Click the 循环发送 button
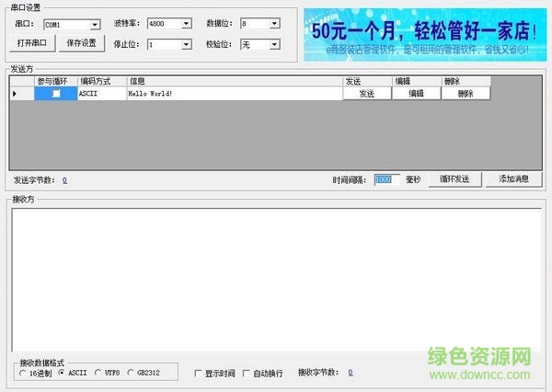 (x=454, y=179)
